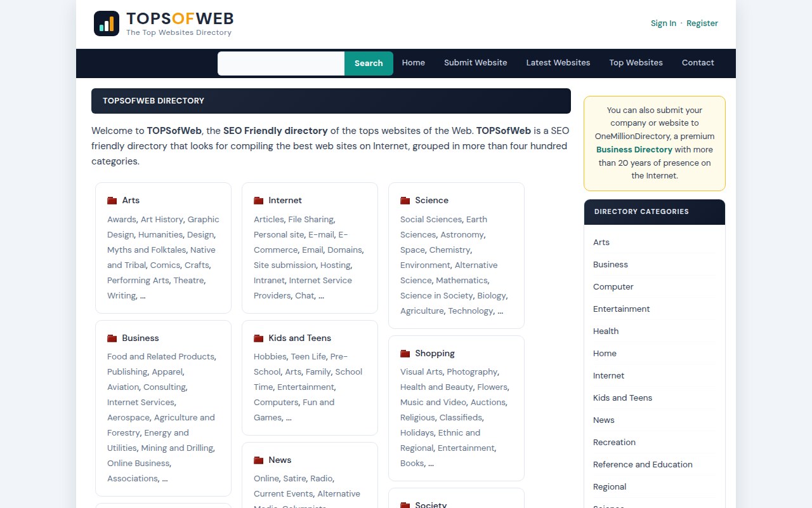The width and height of the screenshot is (812, 508).
Task: Open the Visual Arts subcategory link
Action: click(421, 372)
